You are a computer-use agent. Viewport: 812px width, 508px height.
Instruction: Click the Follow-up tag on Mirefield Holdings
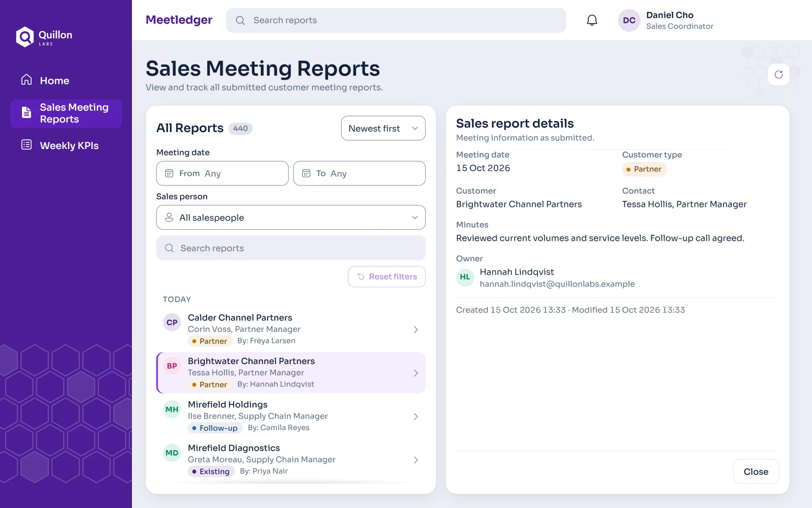click(x=215, y=428)
